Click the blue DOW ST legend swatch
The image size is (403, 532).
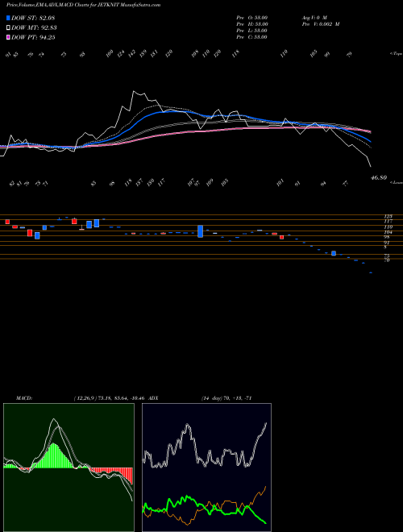coord(8,18)
